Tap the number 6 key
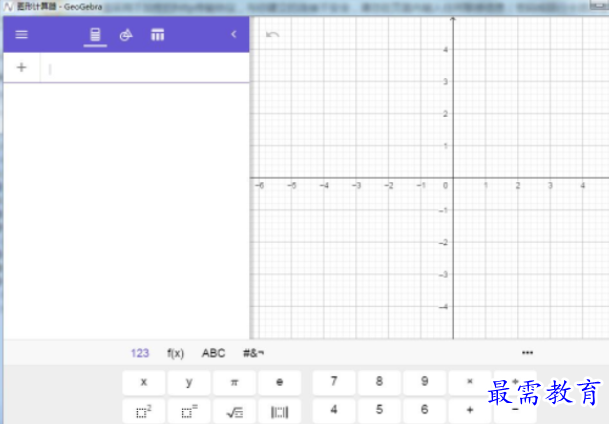This screenshot has height=424, width=609. tap(425, 411)
